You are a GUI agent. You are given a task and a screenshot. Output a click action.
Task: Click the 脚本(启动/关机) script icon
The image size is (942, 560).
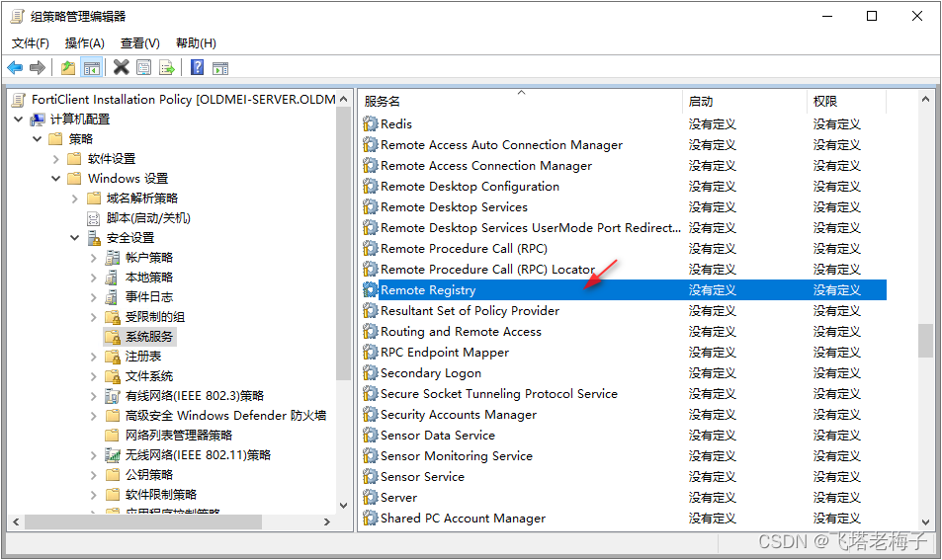pos(94,218)
